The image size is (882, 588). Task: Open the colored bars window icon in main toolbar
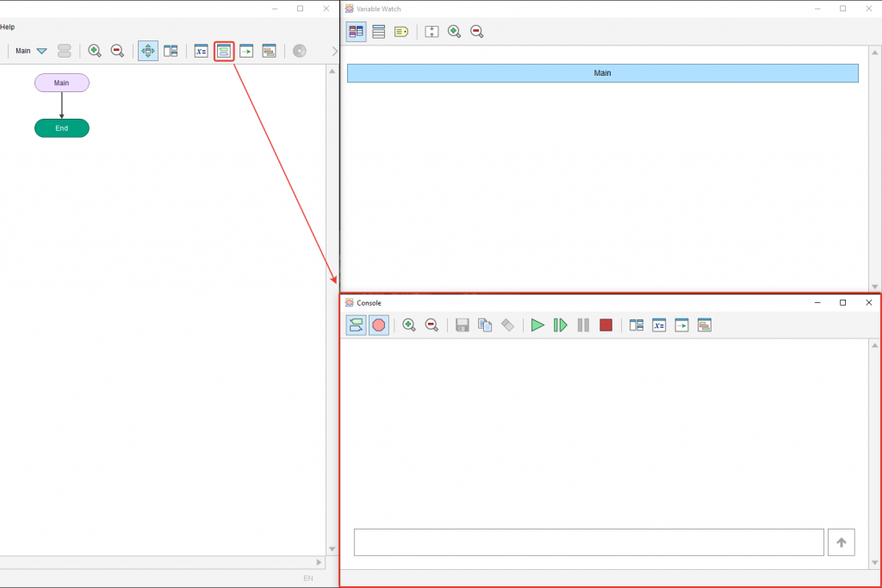(x=269, y=51)
